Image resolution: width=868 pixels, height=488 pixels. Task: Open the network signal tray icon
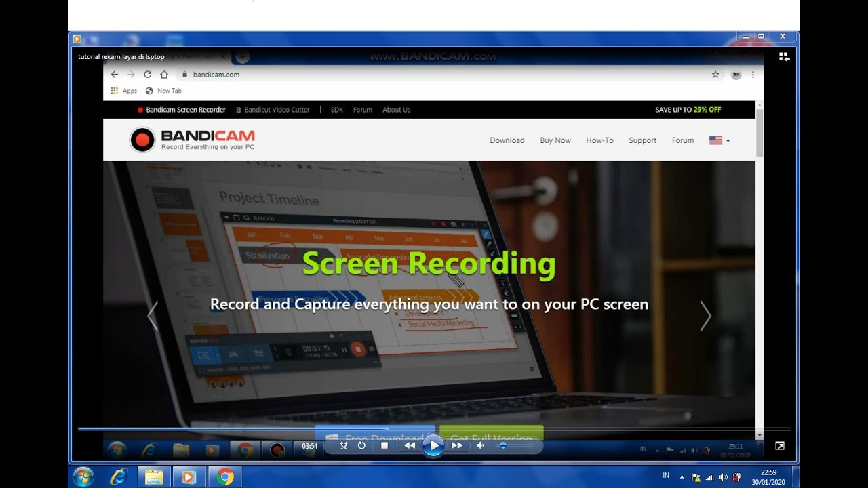tap(709, 477)
